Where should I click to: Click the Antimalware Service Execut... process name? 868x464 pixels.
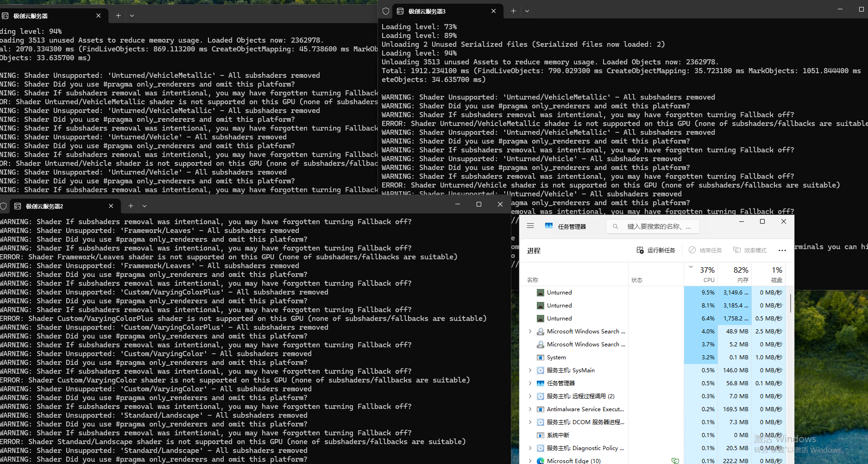[x=585, y=409]
